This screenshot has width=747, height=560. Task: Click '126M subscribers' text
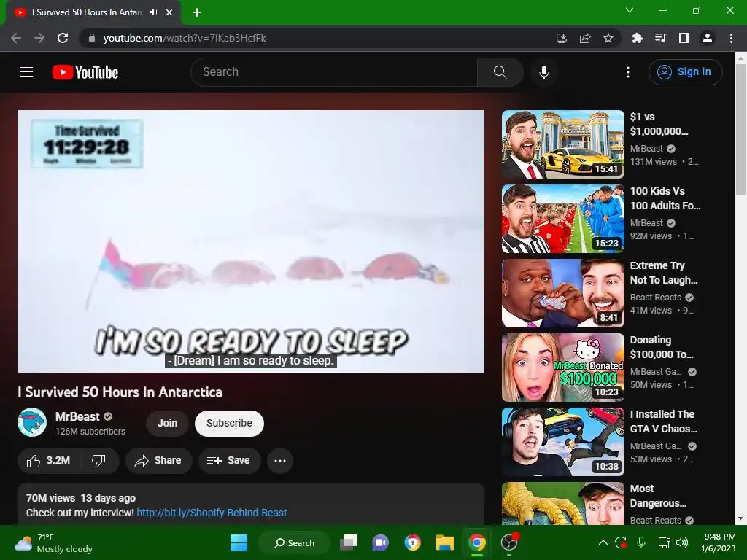(90, 432)
